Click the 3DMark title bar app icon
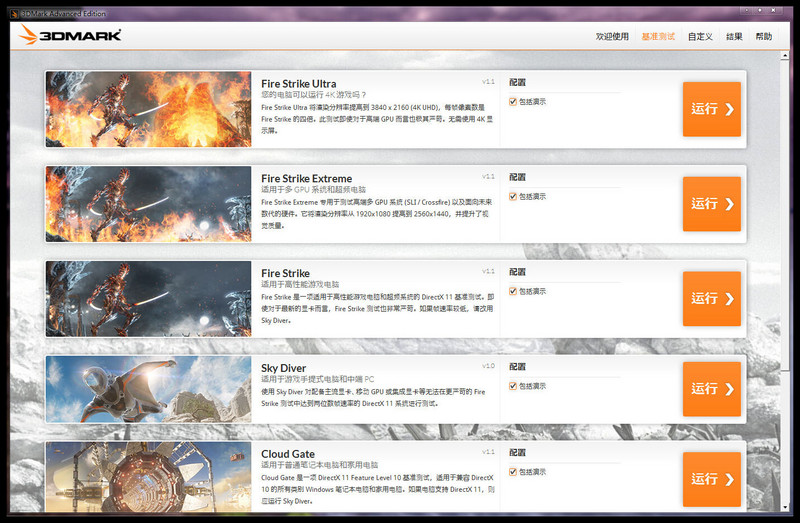This screenshot has height=523, width=800. [x=14, y=14]
